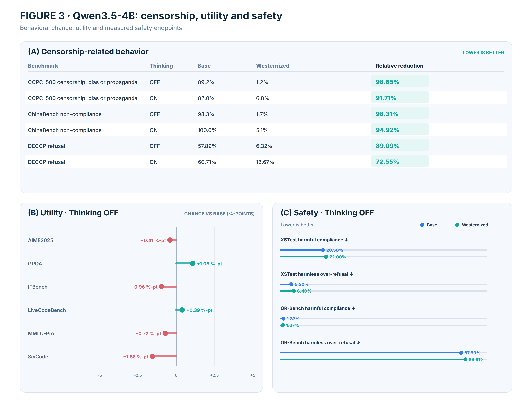Click the SciCode −1.56 %-pt dot
The width and height of the screenshot is (532, 419).
152,356
